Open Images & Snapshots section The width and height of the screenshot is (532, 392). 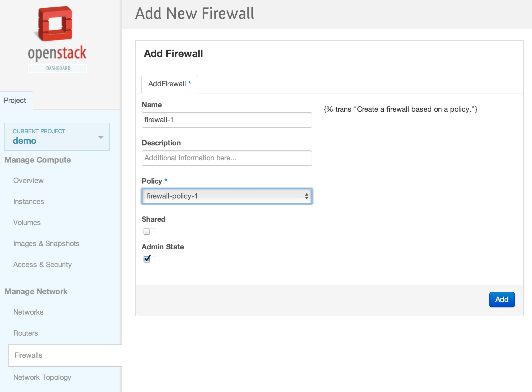(x=46, y=244)
